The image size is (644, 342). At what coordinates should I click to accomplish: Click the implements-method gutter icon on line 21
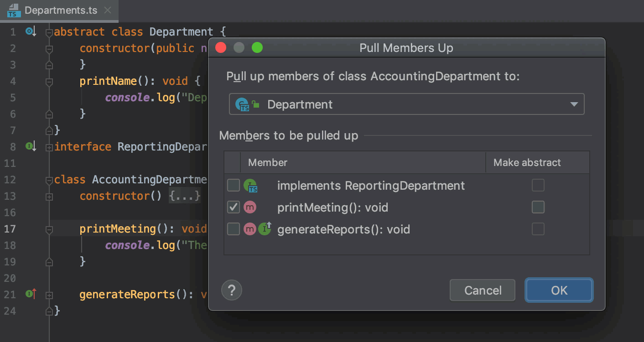[30, 294]
